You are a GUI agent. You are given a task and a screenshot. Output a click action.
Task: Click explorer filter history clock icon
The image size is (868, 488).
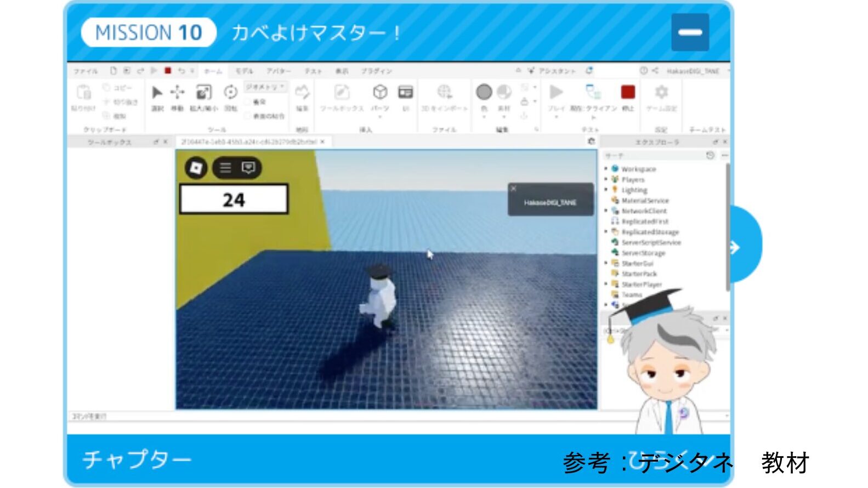point(710,156)
